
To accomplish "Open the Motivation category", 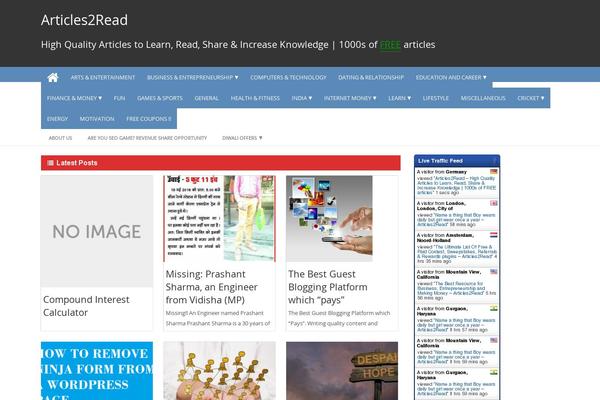I will [x=97, y=119].
